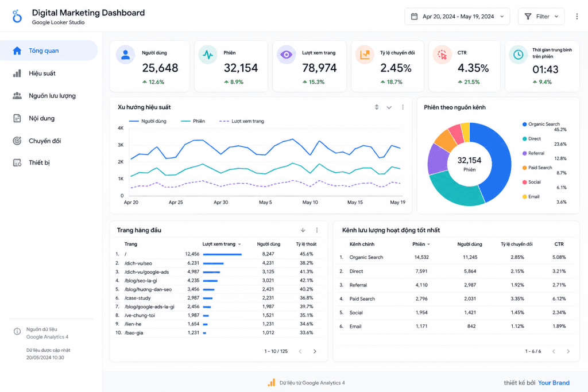
Task: Toggle Direct in donut legend
Action: tap(532, 139)
